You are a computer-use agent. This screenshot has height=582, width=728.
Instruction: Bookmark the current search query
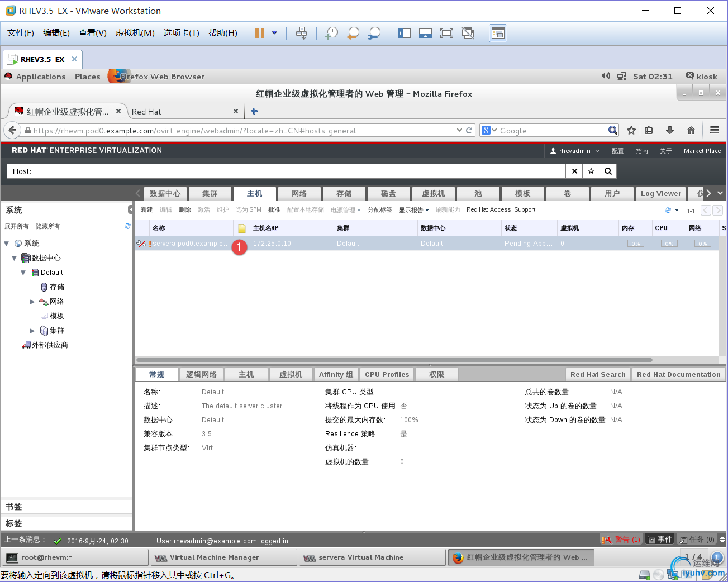click(x=591, y=171)
